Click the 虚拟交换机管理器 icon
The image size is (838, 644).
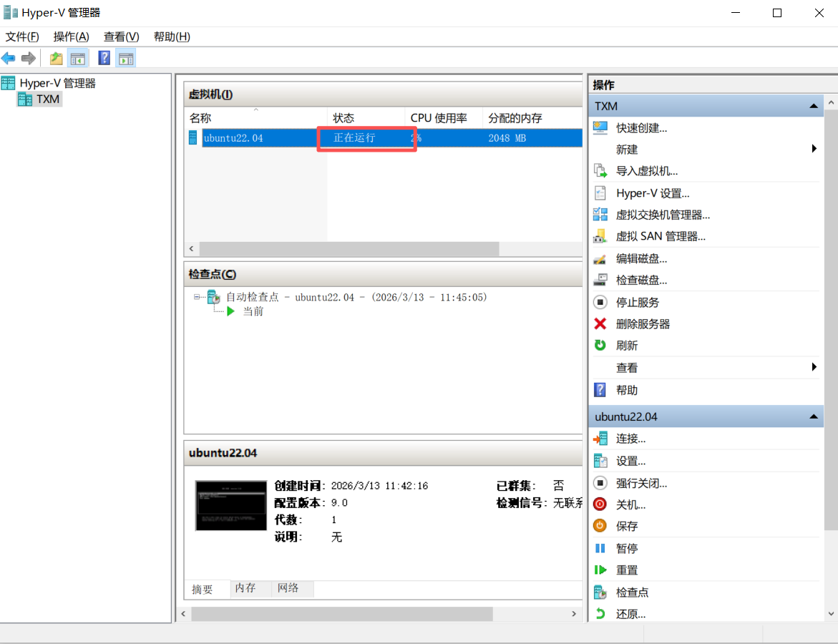coord(600,215)
